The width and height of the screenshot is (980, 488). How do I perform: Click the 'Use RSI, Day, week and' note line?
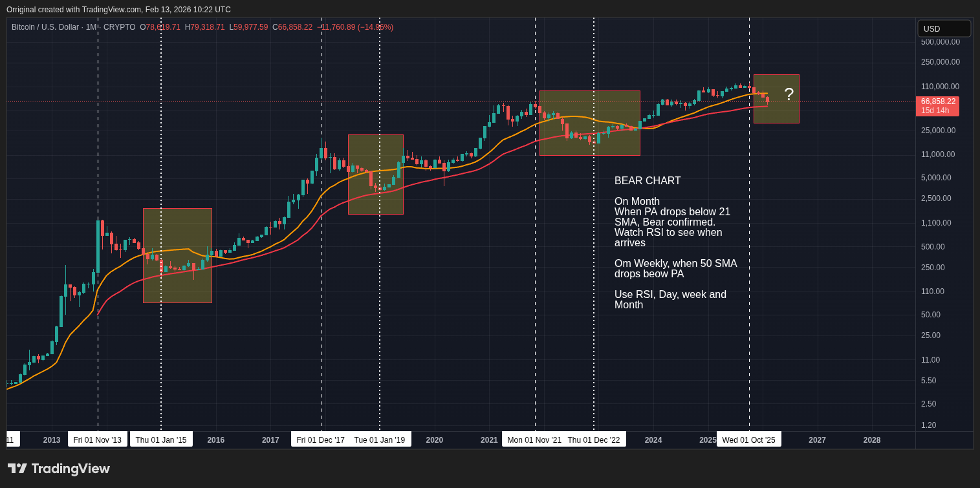click(x=670, y=295)
